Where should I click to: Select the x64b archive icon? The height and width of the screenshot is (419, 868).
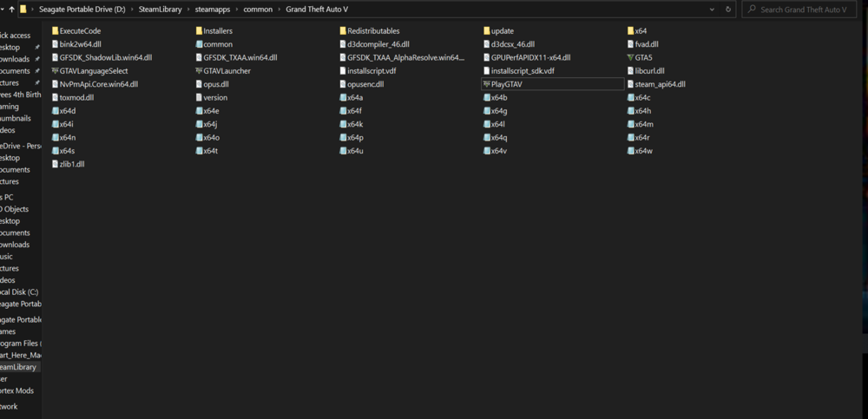pyautogui.click(x=487, y=97)
